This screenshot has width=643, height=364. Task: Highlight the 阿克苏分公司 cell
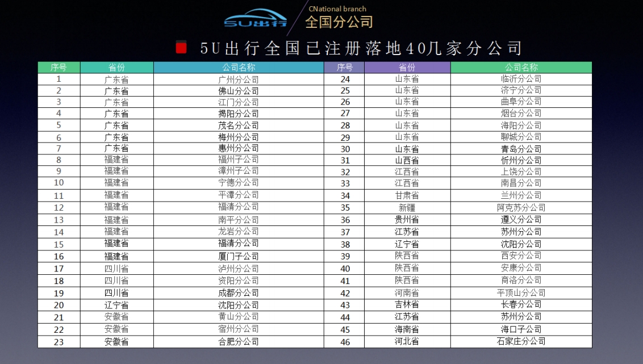521,207
